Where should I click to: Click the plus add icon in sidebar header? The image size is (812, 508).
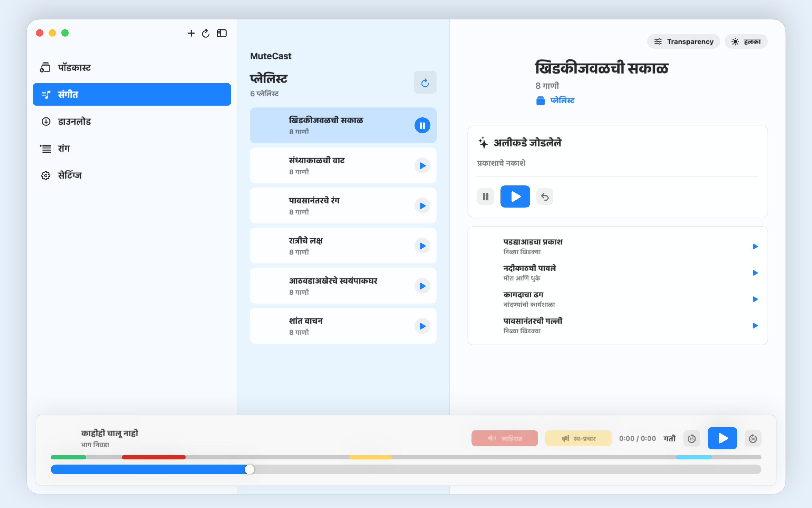pyautogui.click(x=191, y=33)
